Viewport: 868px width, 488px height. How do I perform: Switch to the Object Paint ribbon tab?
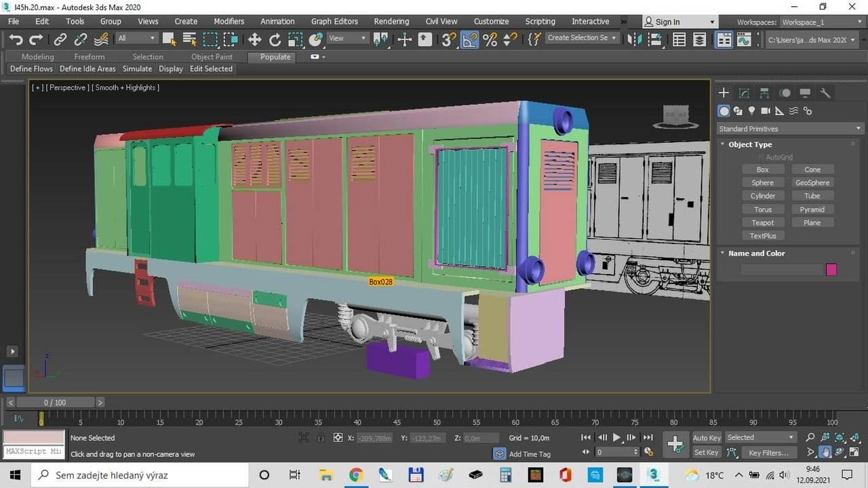[212, 57]
